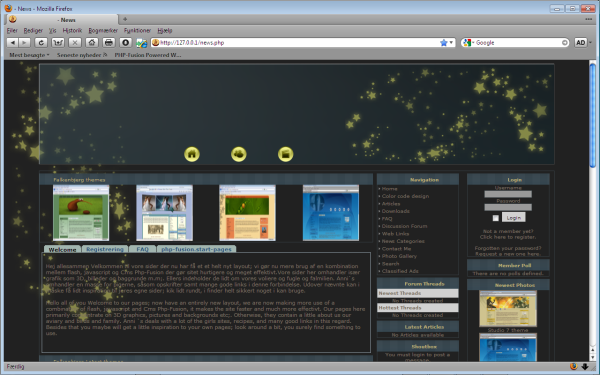Image resolution: width=600 pixels, height=375 pixels.
Task: Click the yellow folder icon in banner
Action: pos(285,154)
